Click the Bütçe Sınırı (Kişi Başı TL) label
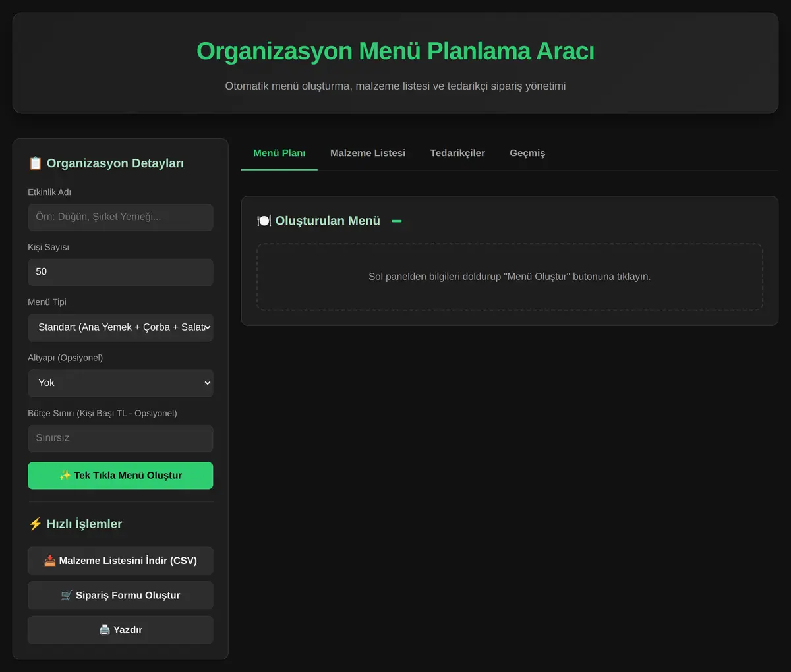Viewport: 791px width, 672px height. click(x=102, y=413)
